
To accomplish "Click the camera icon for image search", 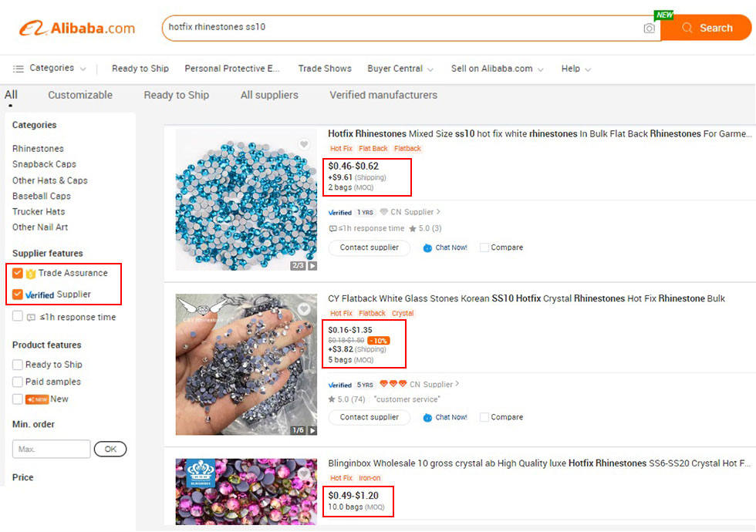I will [x=650, y=28].
